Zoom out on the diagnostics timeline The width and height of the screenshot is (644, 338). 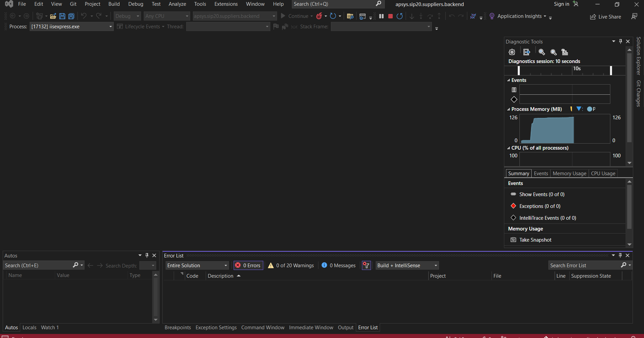[x=553, y=52]
